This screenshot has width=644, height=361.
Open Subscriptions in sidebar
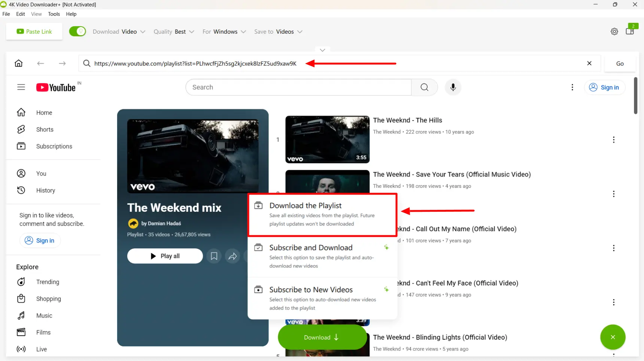pos(54,146)
